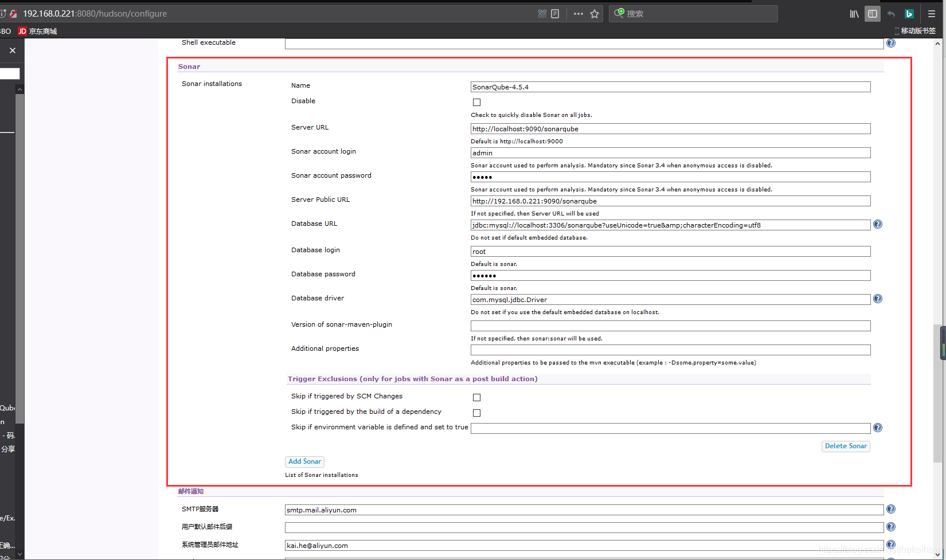Click the Bing icon in browser toolbar
Image resolution: width=946 pixels, height=560 pixels.
coord(909,14)
